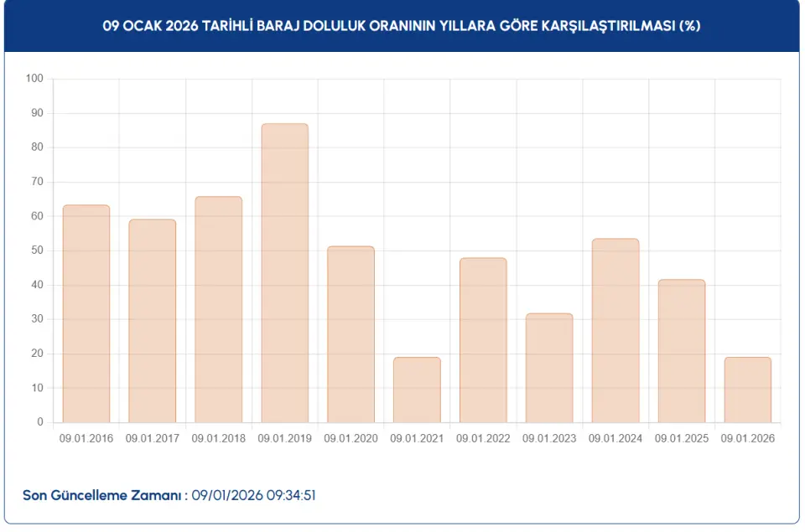The width and height of the screenshot is (805, 532).
Task: Click the chart title header text
Action: click(402, 26)
